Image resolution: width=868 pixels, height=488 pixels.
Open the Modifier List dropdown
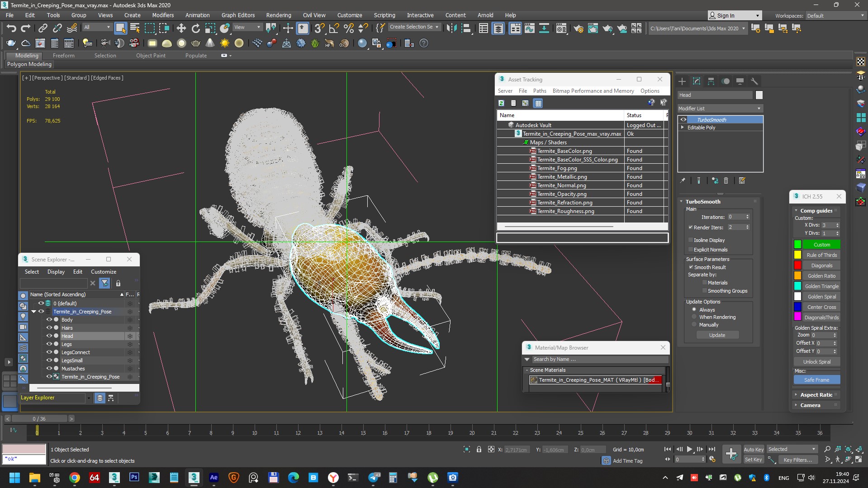[x=720, y=109]
